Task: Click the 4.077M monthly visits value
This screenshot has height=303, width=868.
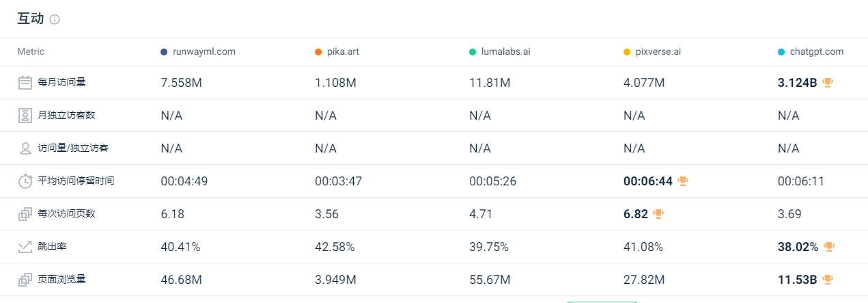Action: point(644,83)
